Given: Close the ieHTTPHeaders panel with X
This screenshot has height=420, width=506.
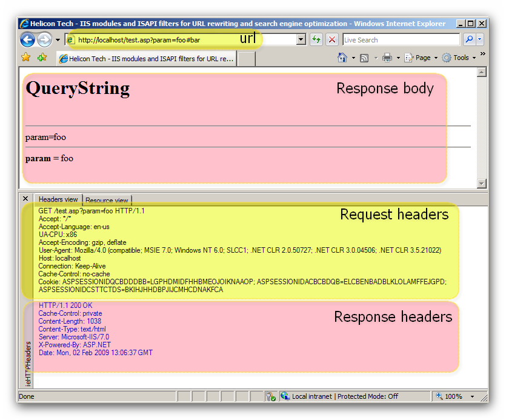Looking at the screenshot, I should (25, 199).
